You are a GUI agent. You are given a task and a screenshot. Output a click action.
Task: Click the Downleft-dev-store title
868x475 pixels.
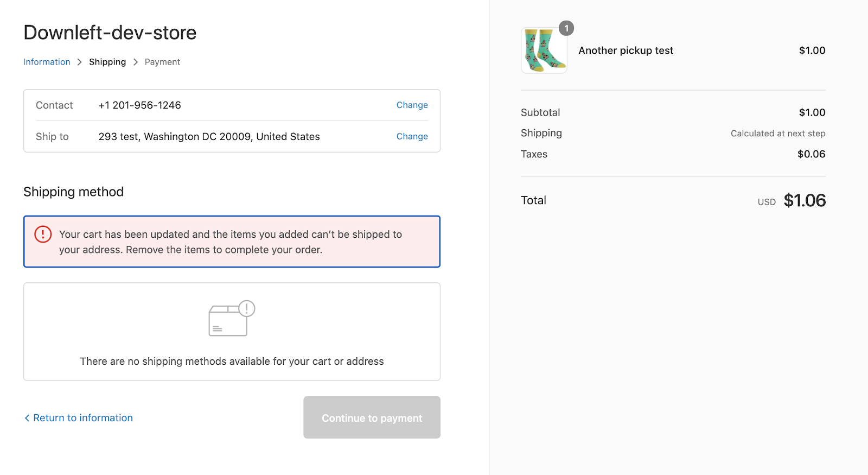pos(110,33)
